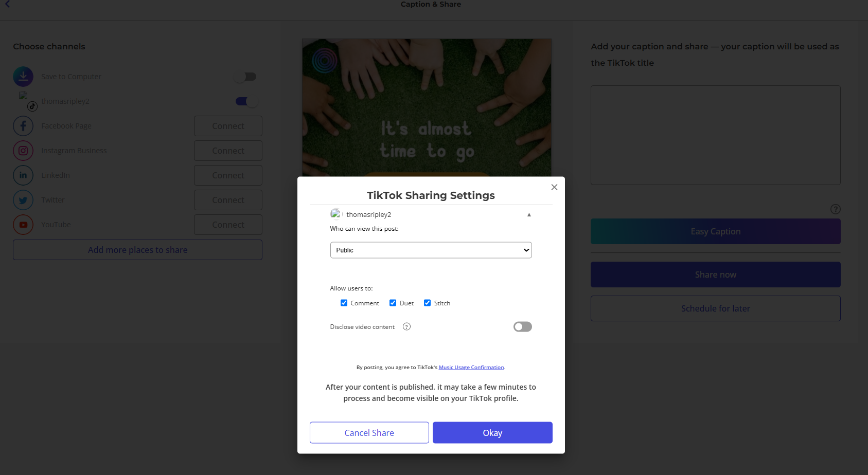Screen dimensions: 868x475
Task: Uncheck the Duet checkbox
Action: tap(393, 303)
